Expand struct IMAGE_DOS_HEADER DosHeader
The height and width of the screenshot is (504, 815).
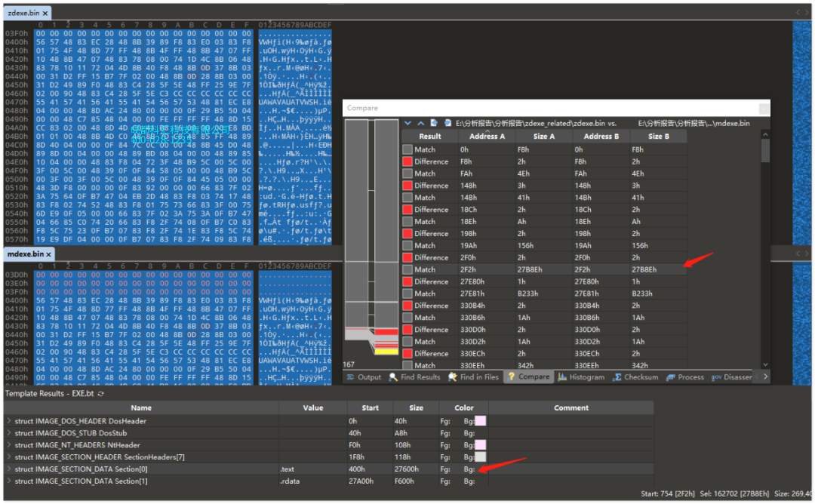click(9, 421)
